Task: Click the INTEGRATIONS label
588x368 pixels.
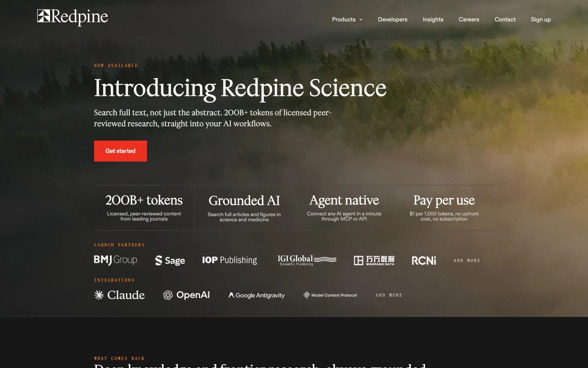Action: pyautogui.click(x=114, y=280)
